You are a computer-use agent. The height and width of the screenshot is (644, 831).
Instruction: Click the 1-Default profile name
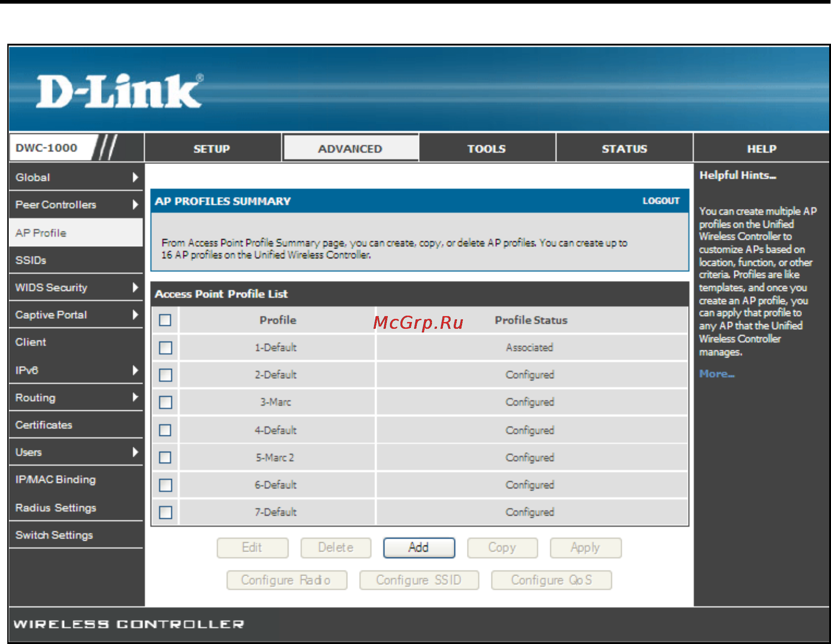click(x=276, y=348)
